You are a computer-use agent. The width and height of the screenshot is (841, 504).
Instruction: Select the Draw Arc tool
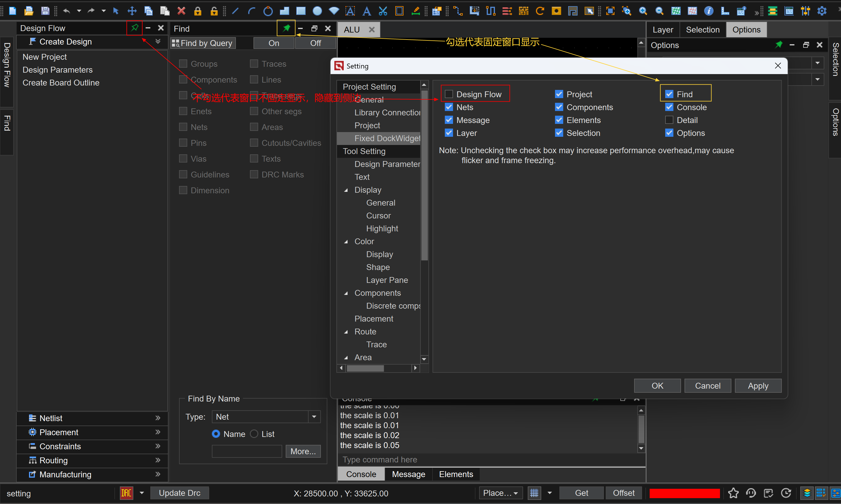click(x=251, y=11)
